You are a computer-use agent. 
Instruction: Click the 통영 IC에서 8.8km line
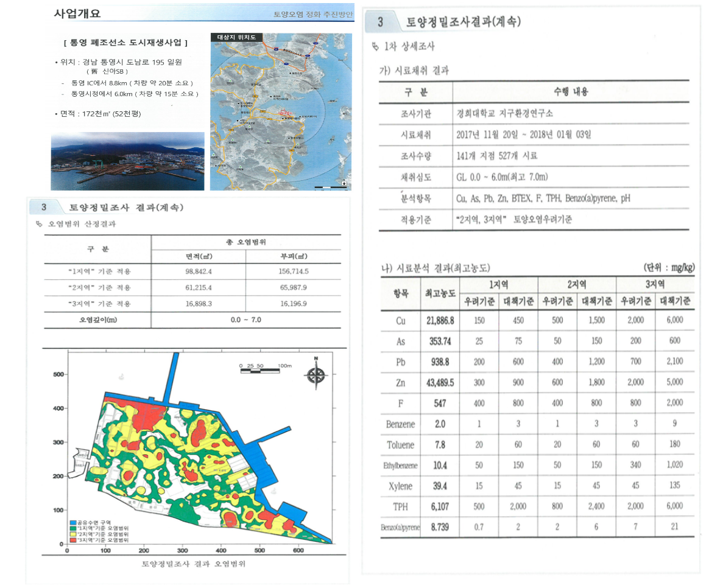(128, 83)
